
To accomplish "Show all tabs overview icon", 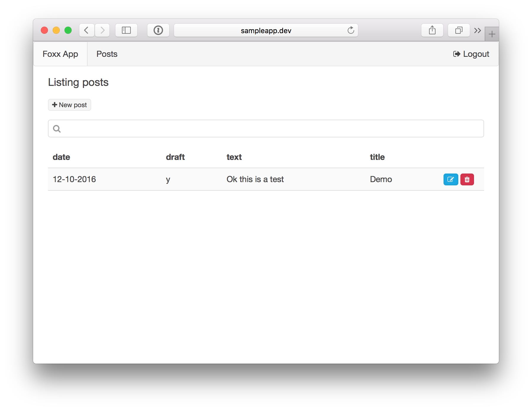I will (459, 30).
